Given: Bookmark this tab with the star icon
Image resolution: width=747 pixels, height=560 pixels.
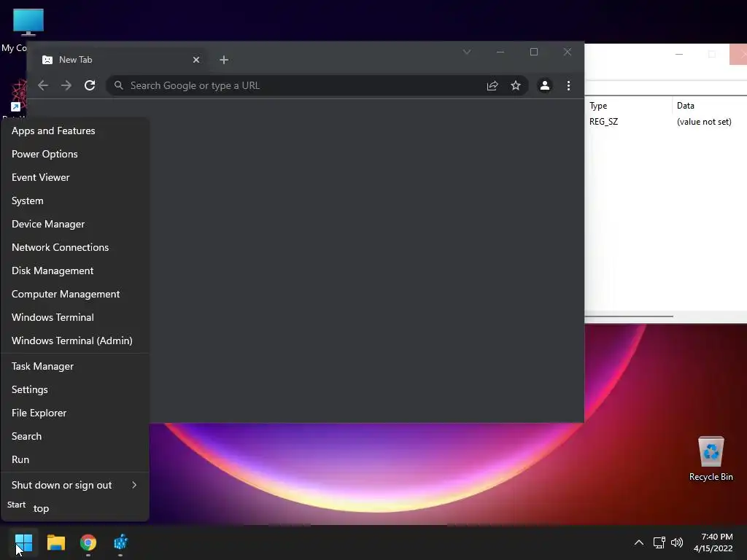Looking at the screenshot, I should [x=516, y=85].
